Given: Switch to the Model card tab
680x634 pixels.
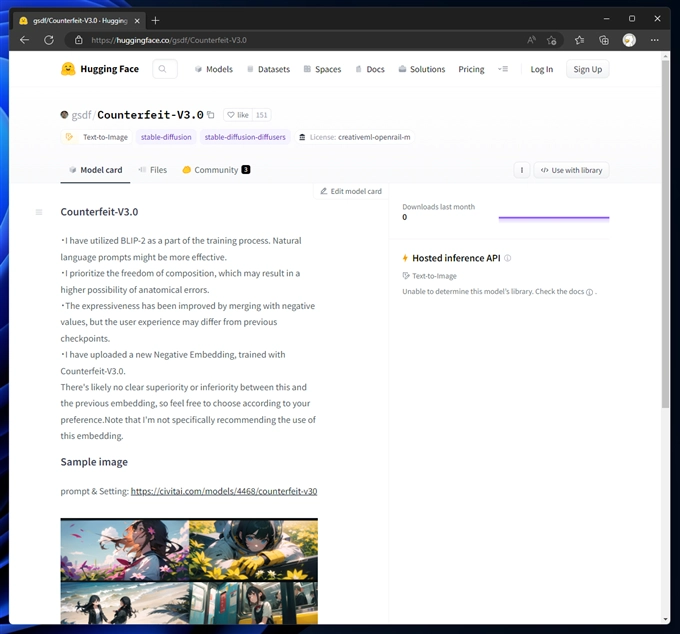Looking at the screenshot, I should (95, 170).
